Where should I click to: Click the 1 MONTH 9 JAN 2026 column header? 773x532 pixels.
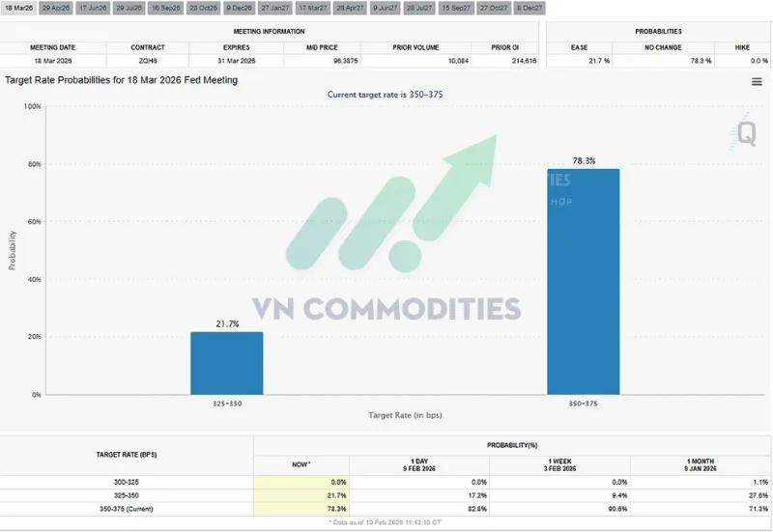700,465
